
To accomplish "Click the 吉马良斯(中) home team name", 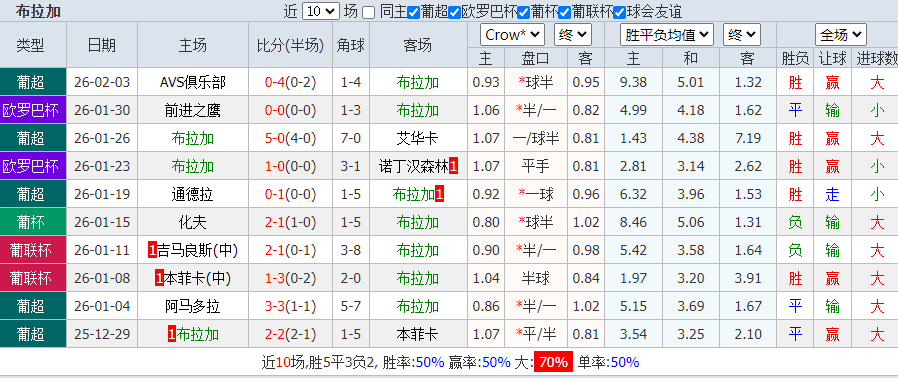I will (x=198, y=250).
